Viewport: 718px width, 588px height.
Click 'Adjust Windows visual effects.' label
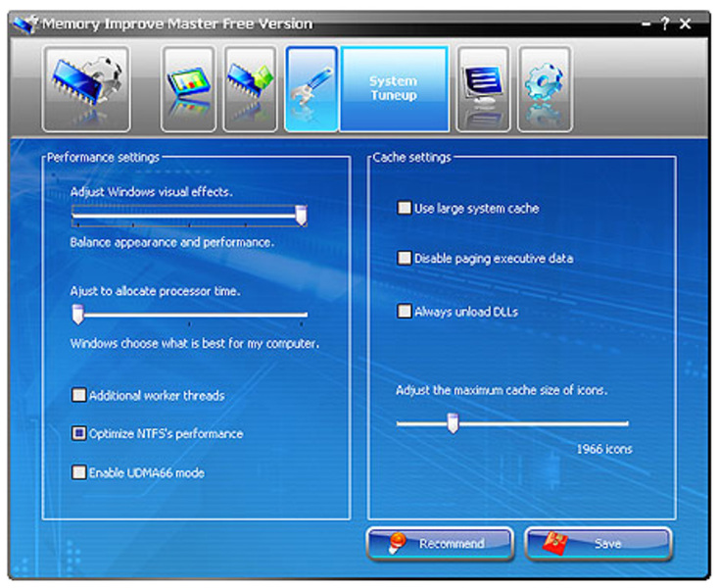tap(152, 191)
